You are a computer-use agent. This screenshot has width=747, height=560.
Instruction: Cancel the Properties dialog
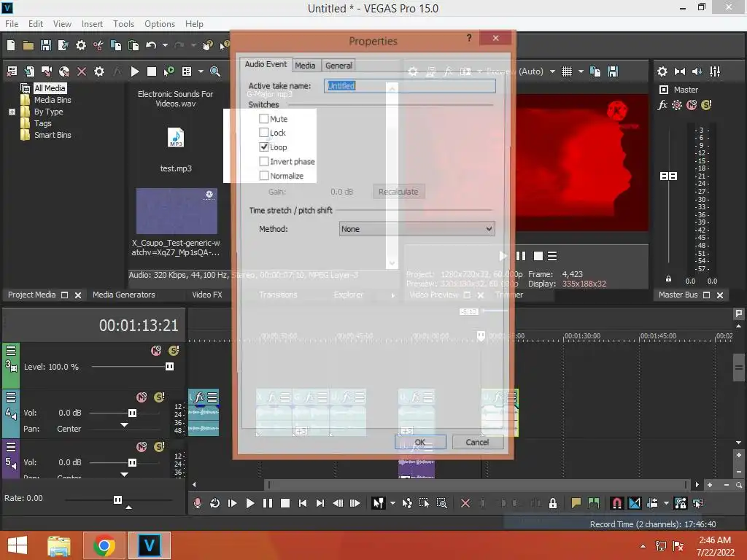point(477,443)
